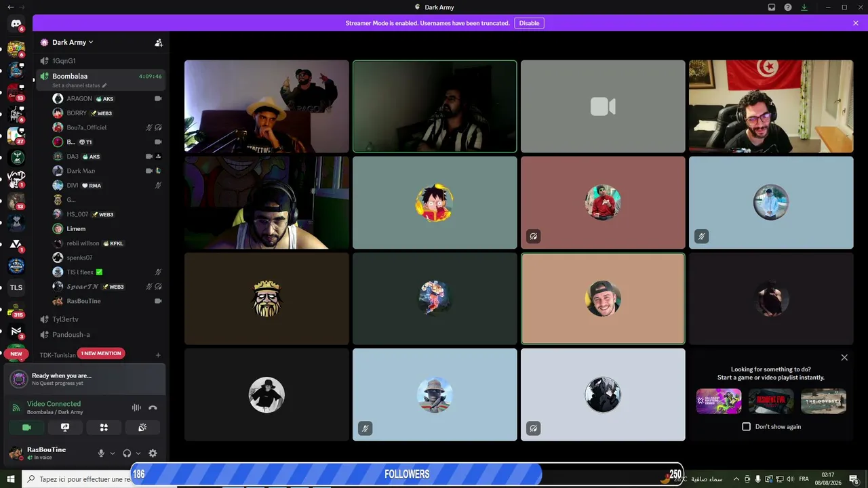Toggle headphones deafen in user panel
868x488 pixels.
[x=127, y=453]
